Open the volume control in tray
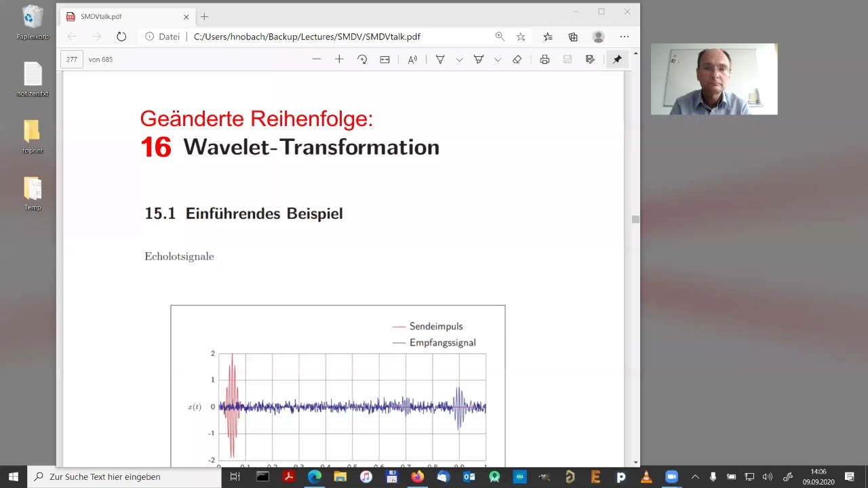Screen dimensions: 868x488 (768, 476)
